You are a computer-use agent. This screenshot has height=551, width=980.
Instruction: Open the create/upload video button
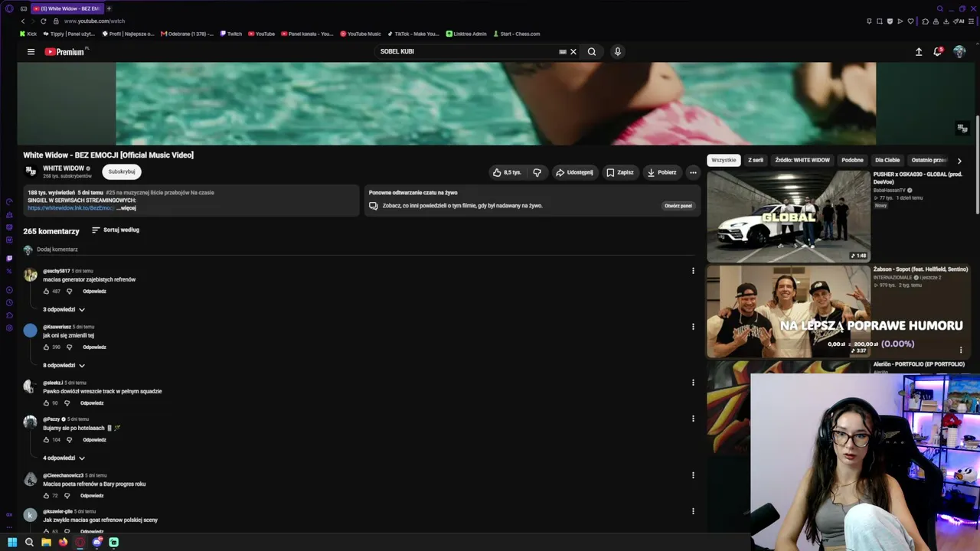(919, 52)
